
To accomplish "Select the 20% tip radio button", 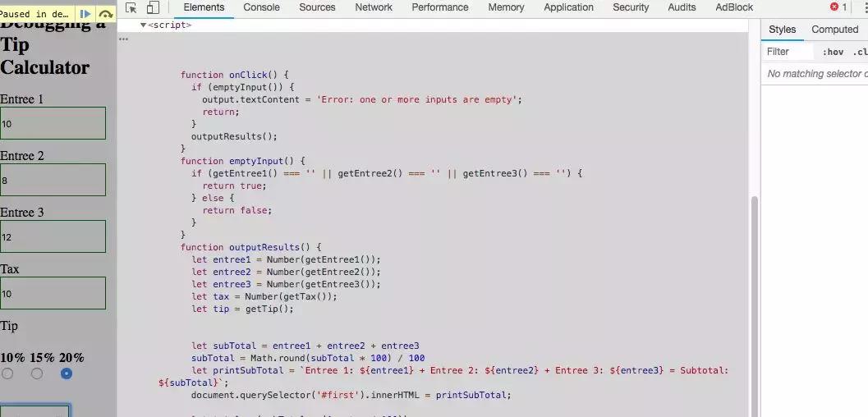I will coord(67,373).
